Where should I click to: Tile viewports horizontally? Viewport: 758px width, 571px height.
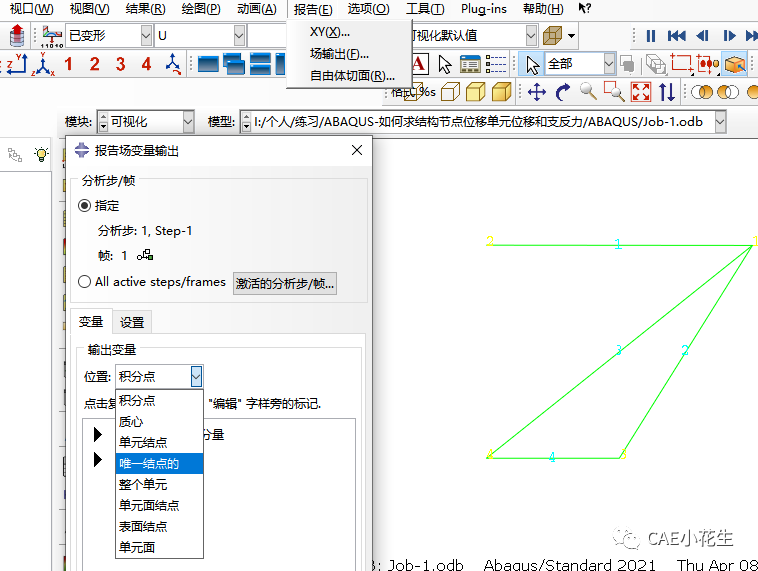coord(261,64)
